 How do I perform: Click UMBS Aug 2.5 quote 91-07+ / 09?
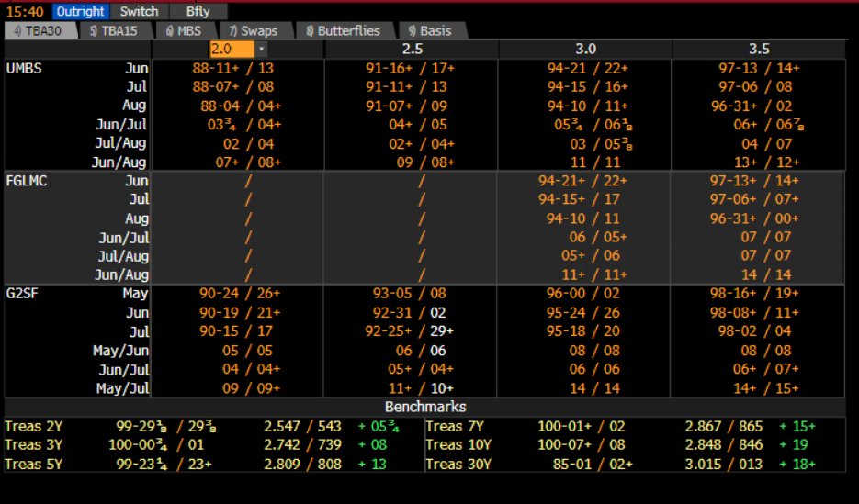click(x=406, y=106)
